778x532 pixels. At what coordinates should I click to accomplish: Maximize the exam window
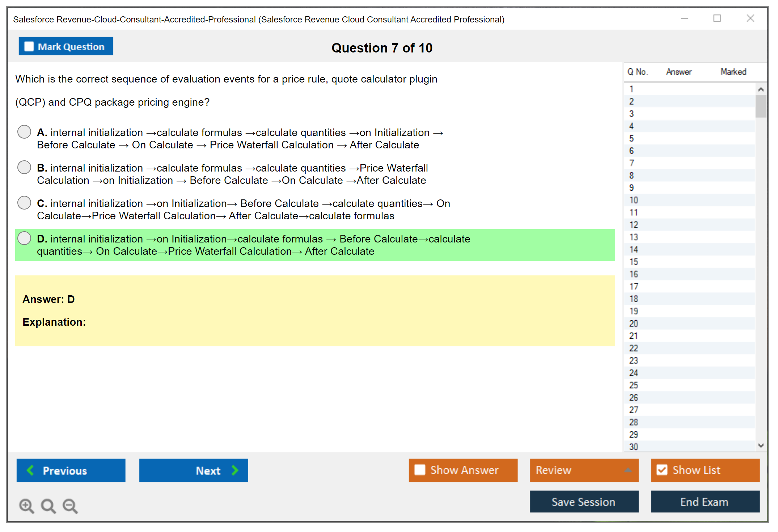click(x=717, y=18)
